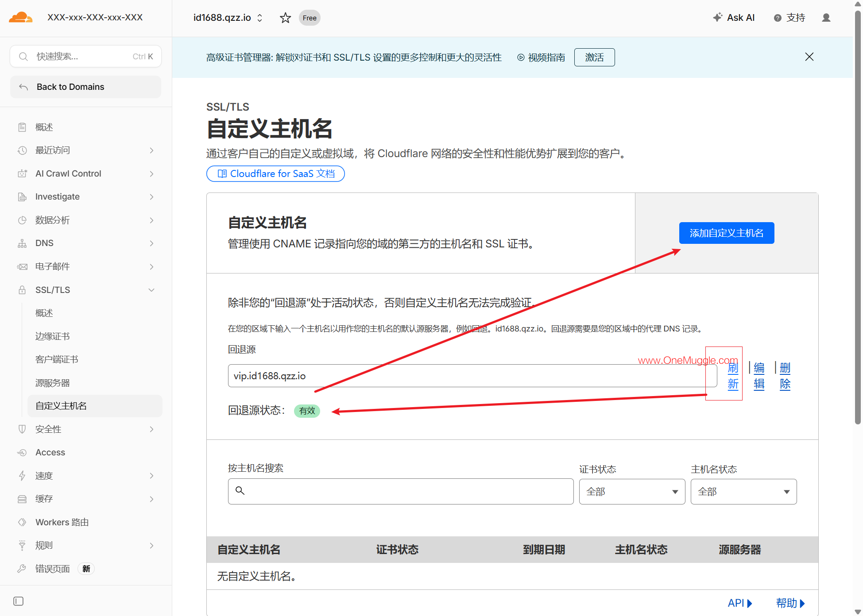Open the 支持 help menu
Viewport: 863px width, 616px height.
tap(789, 18)
